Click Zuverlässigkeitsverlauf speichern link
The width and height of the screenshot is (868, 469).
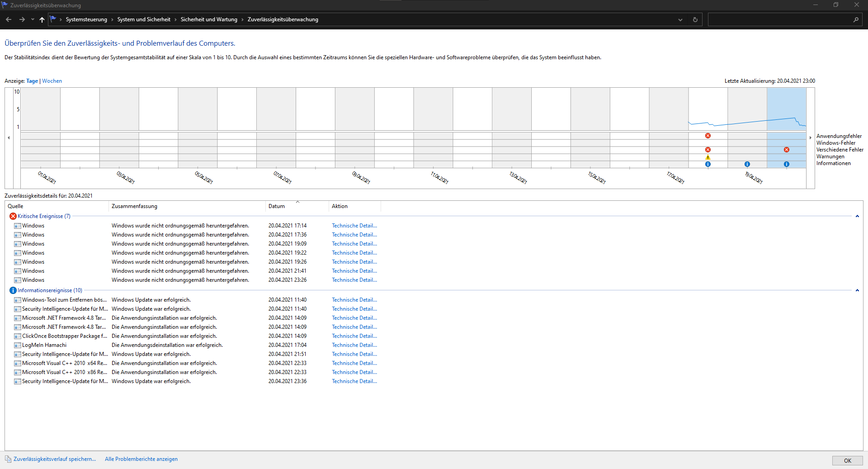(55, 459)
